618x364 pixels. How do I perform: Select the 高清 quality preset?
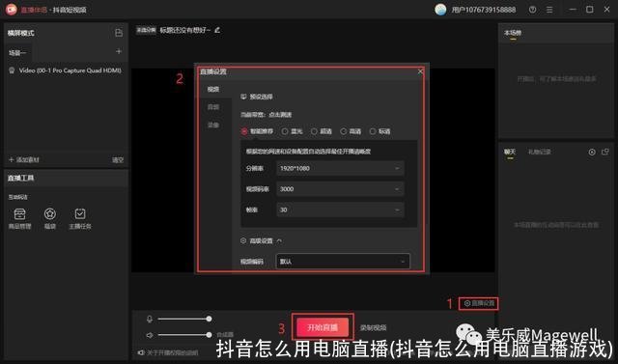point(351,131)
